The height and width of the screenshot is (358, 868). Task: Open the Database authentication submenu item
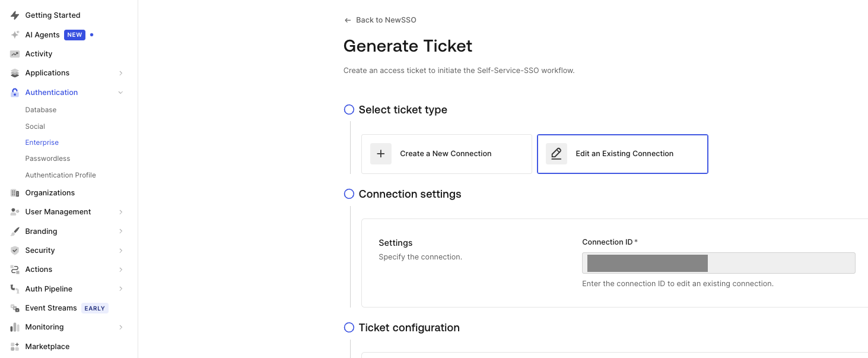41,110
